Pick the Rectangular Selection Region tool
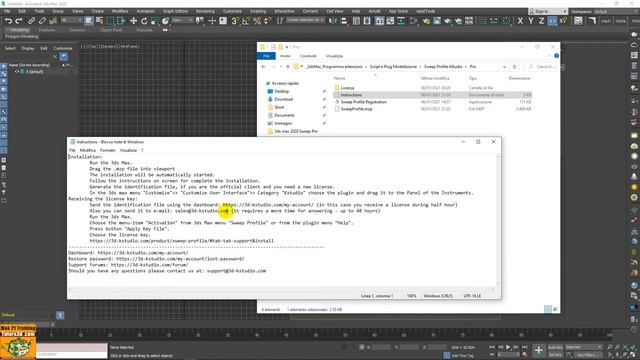The width and height of the screenshot is (640, 360). click(x=110, y=21)
